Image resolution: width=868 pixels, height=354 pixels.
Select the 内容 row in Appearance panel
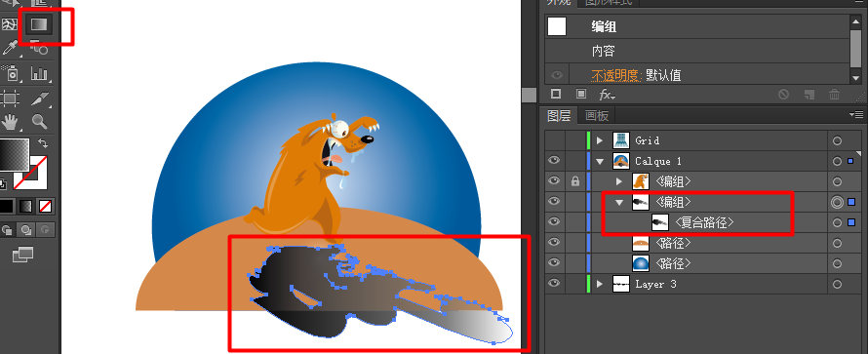[x=697, y=51]
